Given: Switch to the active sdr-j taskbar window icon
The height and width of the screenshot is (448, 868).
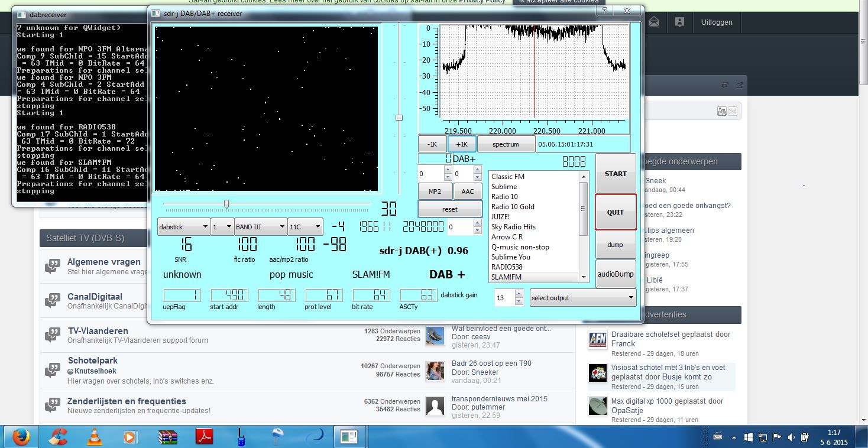Looking at the screenshot, I should (349, 437).
